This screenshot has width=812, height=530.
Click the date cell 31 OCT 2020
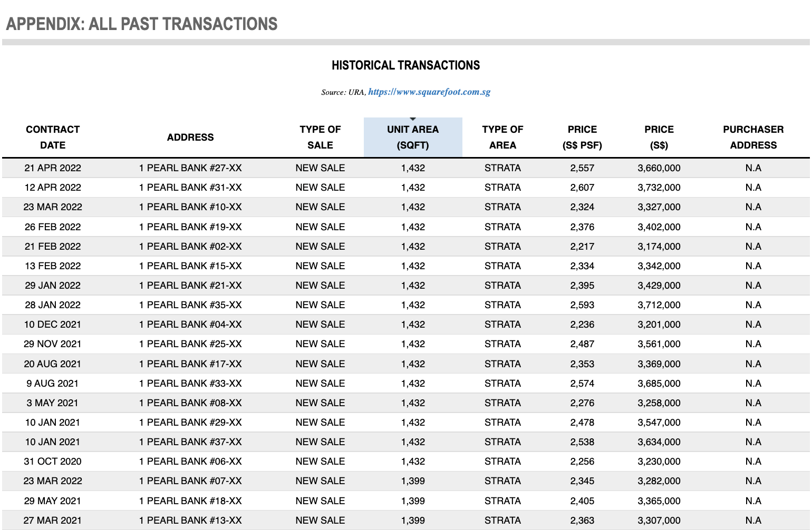click(53, 462)
